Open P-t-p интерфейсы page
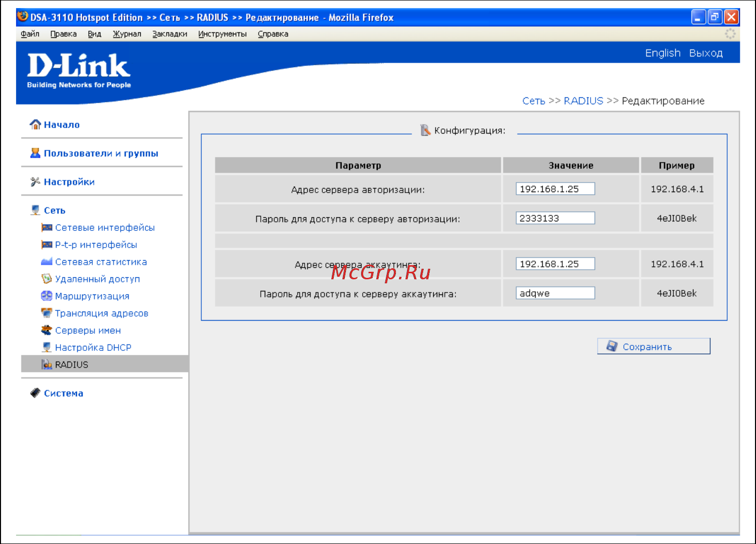756x544 pixels. pos(96,245)
